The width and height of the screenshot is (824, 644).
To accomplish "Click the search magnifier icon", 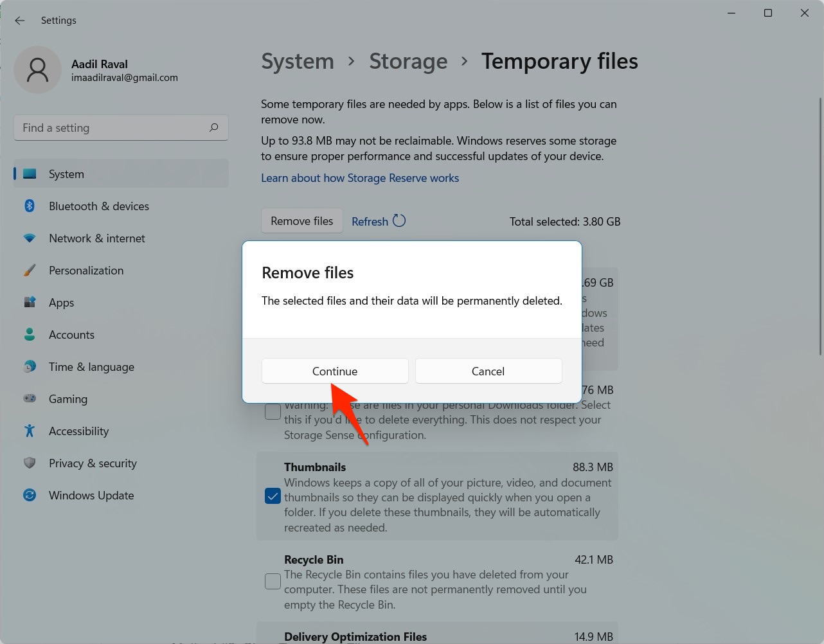I will point(214,127).
